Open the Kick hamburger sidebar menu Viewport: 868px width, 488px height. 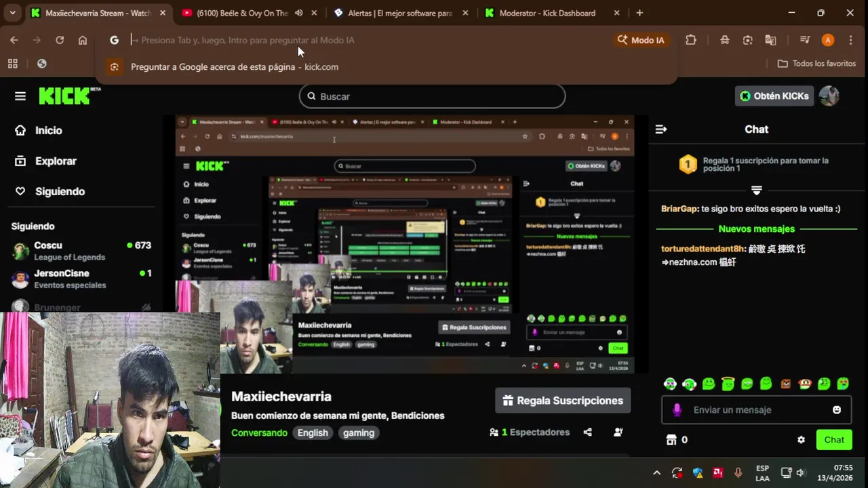pyautogui.click(x=20, y=96)
